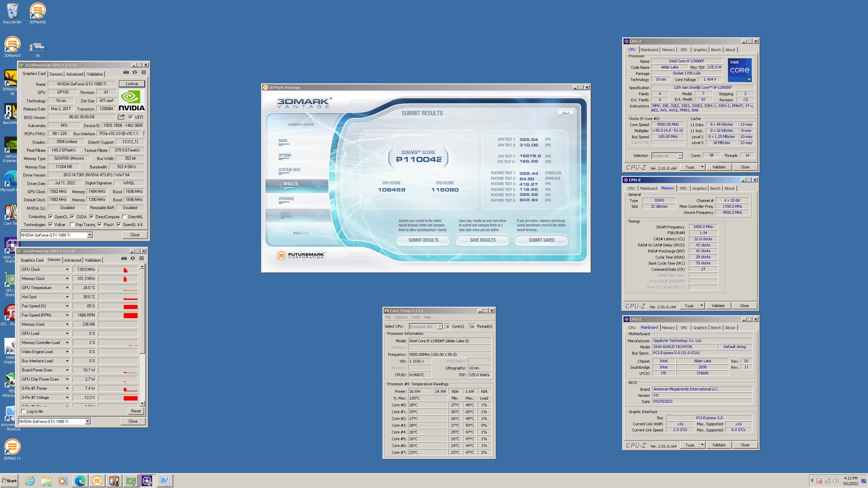Open Windows Media Player from the taskbar
Screen dimensions: 868x488
click(63, 481)
